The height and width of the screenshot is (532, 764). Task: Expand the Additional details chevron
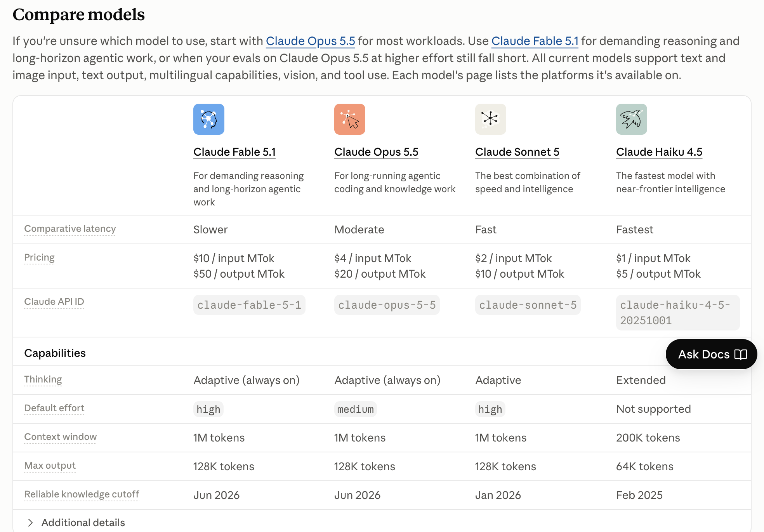30,523
